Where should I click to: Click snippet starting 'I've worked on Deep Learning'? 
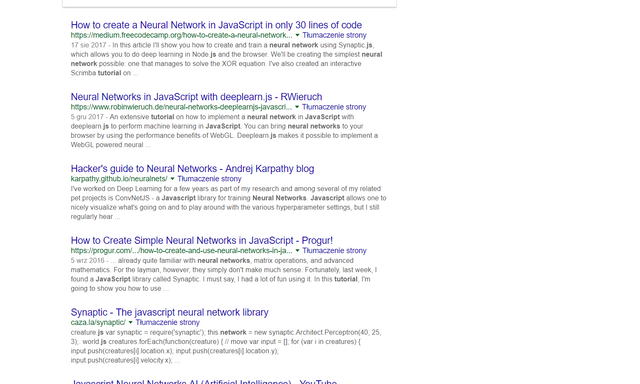(x=228, y=202)
